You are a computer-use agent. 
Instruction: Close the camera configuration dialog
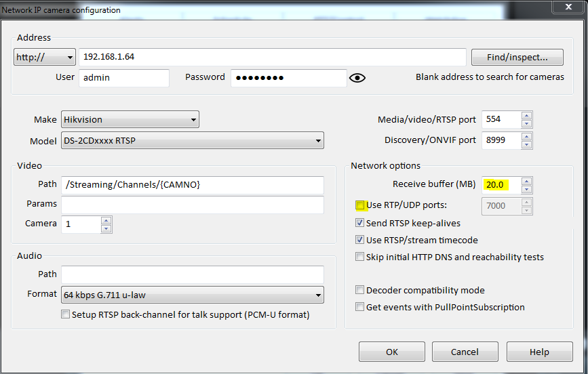pyautogui.click(x=562, y=7)
